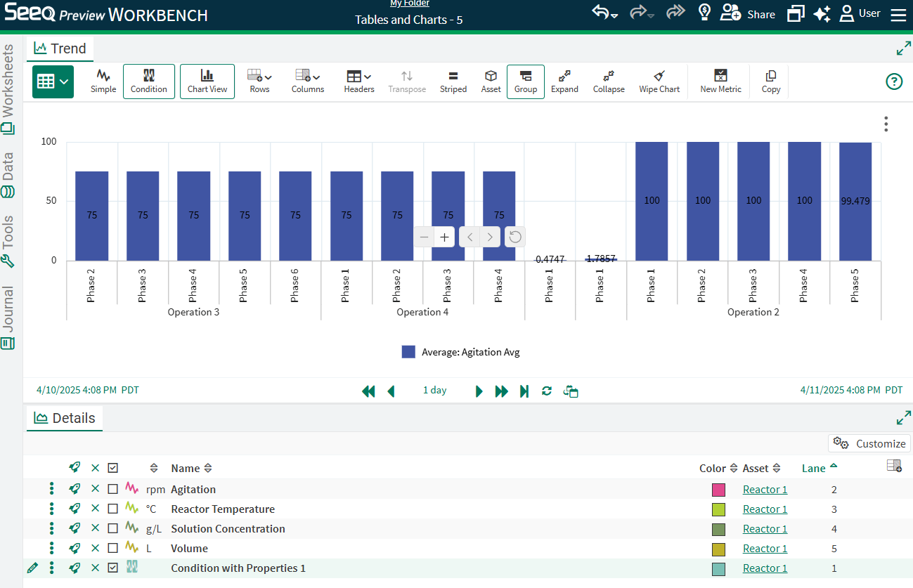Click the pink Agitation color swatch
Image resolution: width=913 pixels, height=588 pixels.
(718, 490)
